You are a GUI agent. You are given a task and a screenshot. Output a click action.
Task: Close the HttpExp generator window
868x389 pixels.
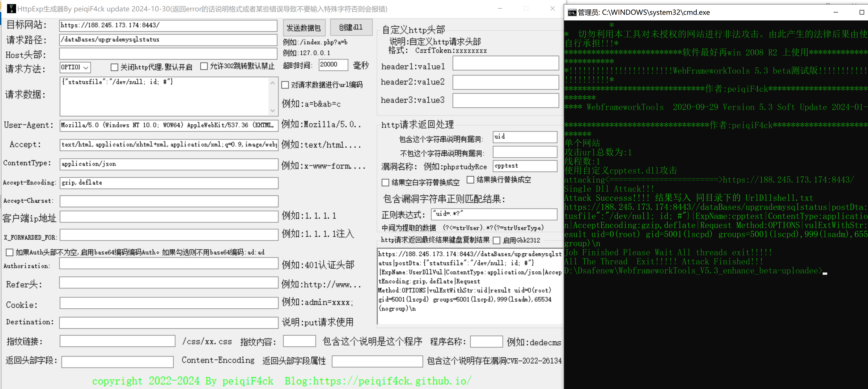[552, 9]
